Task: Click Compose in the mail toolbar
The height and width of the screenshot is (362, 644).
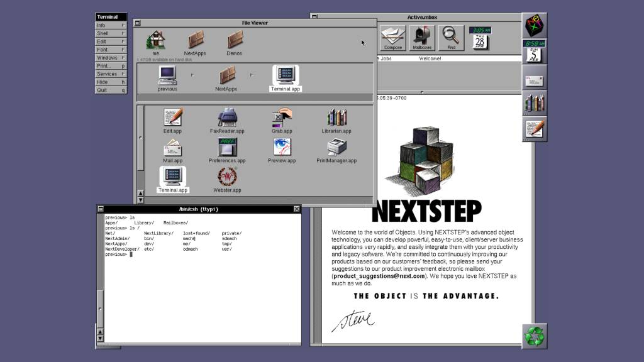Action: pyautogui.click(x=393, y=38)
